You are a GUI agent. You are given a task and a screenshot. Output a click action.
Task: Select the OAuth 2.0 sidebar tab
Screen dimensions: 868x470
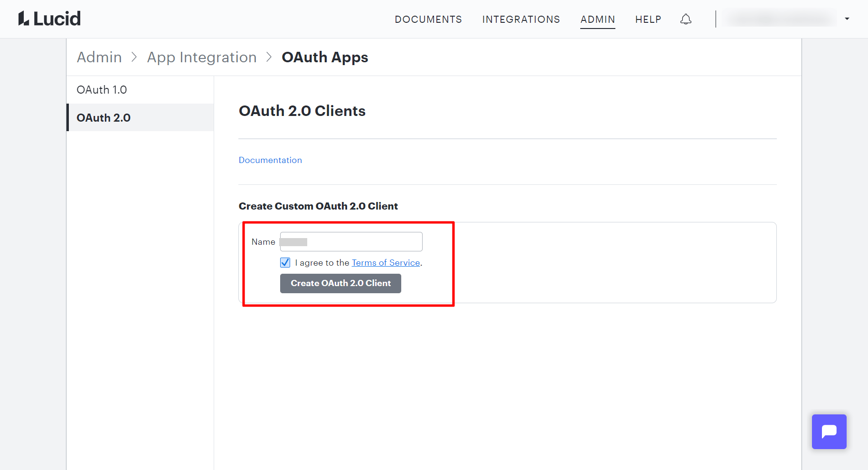point(140,117)
